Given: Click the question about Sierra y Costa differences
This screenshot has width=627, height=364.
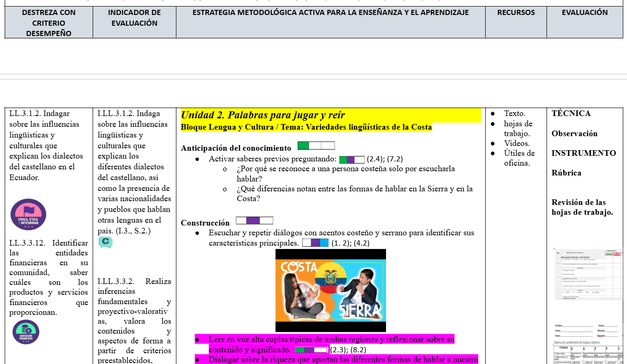Looking at the screenshot, I should pyautogui.click(x=355, y=194).
